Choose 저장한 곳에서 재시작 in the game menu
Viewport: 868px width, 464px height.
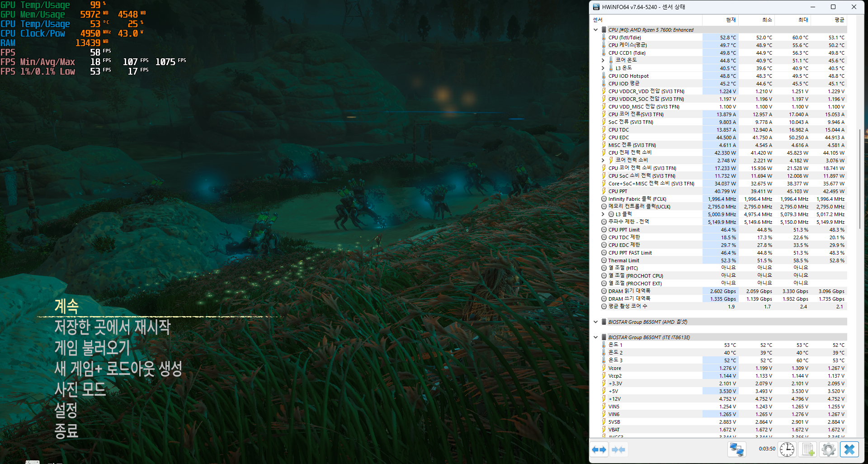[x=112, y=327]
